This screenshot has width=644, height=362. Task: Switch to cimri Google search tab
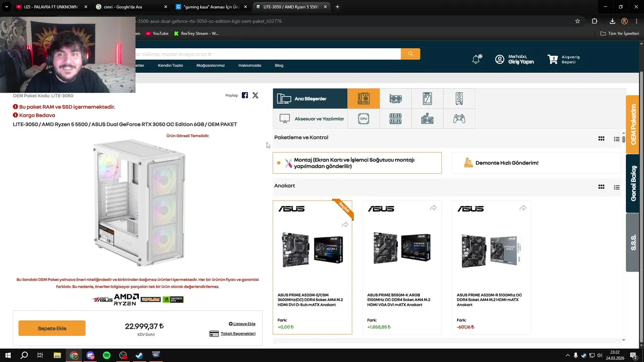click(x=132, y=7)
